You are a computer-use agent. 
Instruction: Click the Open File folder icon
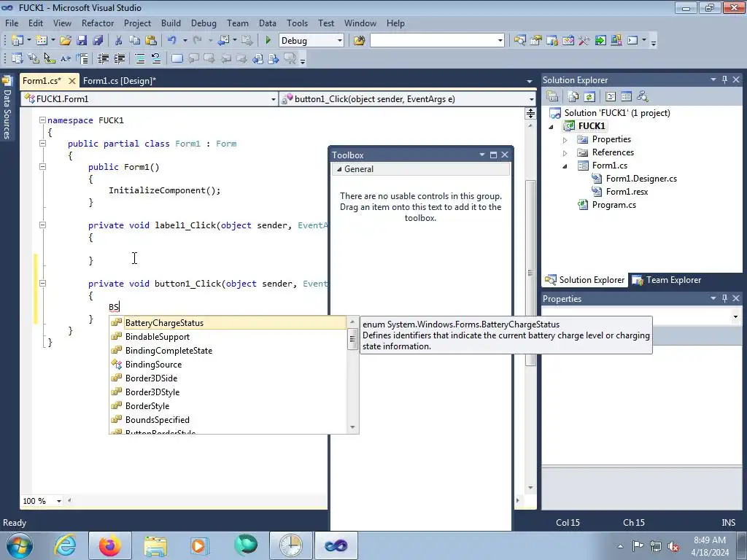(x=66, y=41)
